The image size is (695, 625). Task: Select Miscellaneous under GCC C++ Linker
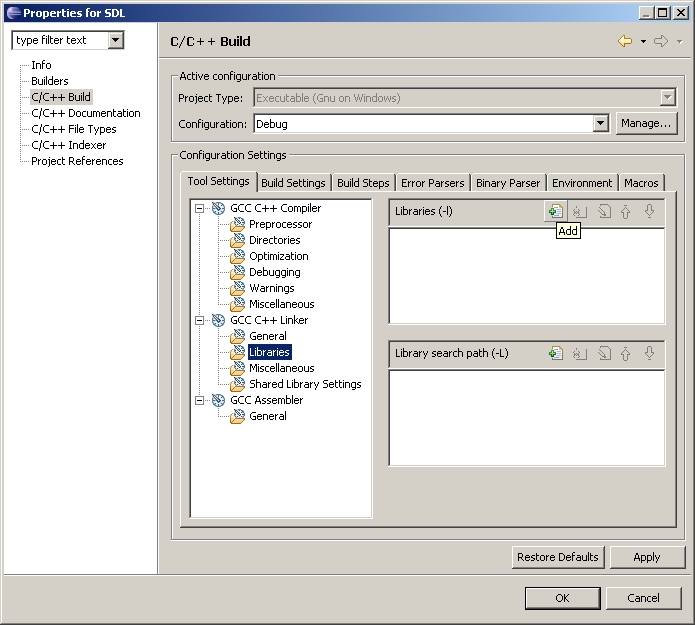281,368
